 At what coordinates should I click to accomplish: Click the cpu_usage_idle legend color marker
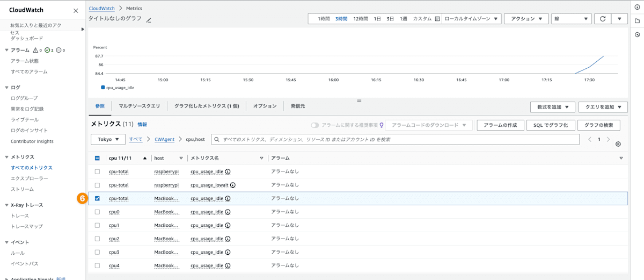(103, 87)
